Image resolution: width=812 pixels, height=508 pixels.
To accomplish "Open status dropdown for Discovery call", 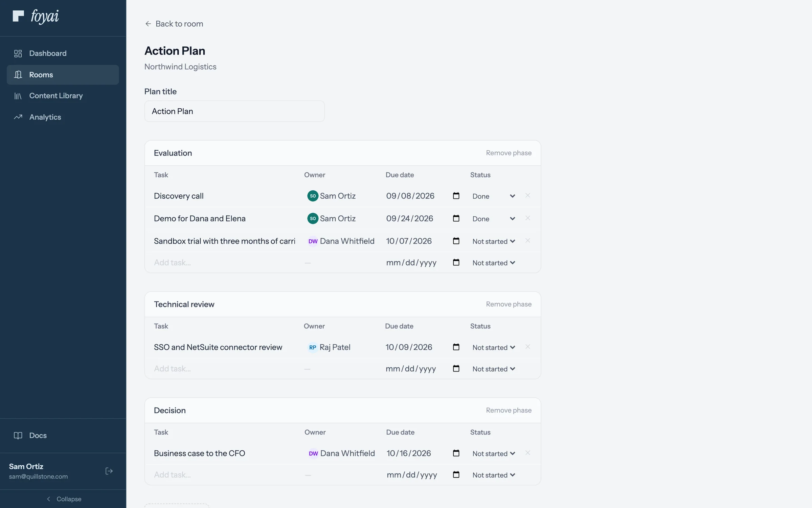I will (494, 196).
